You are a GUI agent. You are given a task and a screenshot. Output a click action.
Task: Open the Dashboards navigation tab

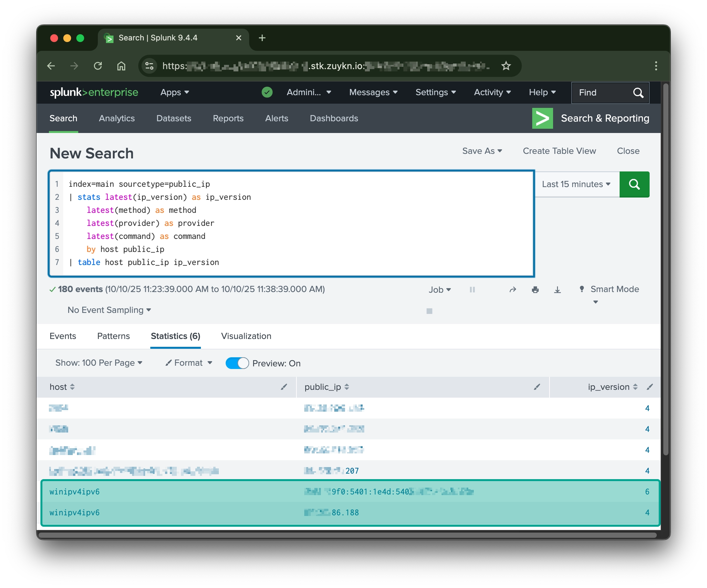click(x=334, y=118)
